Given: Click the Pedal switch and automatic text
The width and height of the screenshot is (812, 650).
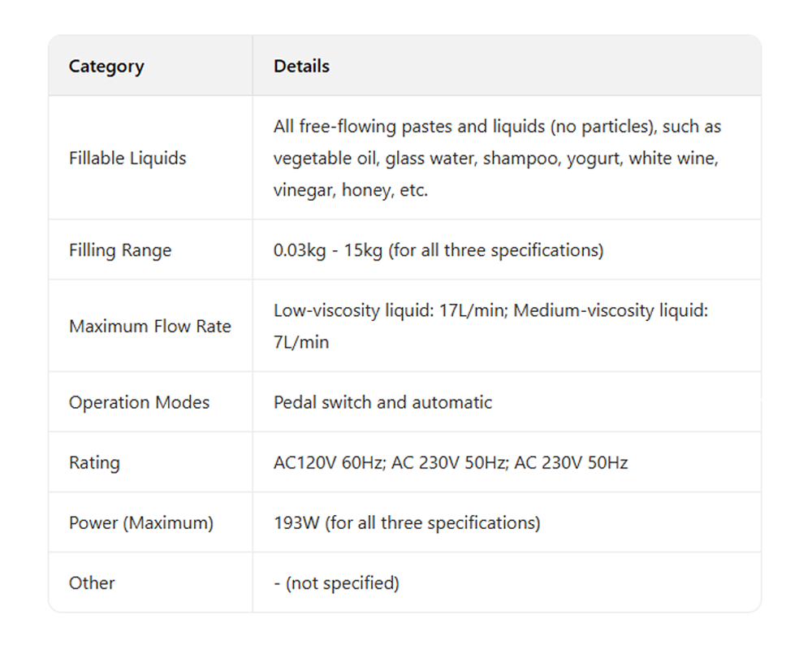Looking at the screenshot, I should 382,403.
